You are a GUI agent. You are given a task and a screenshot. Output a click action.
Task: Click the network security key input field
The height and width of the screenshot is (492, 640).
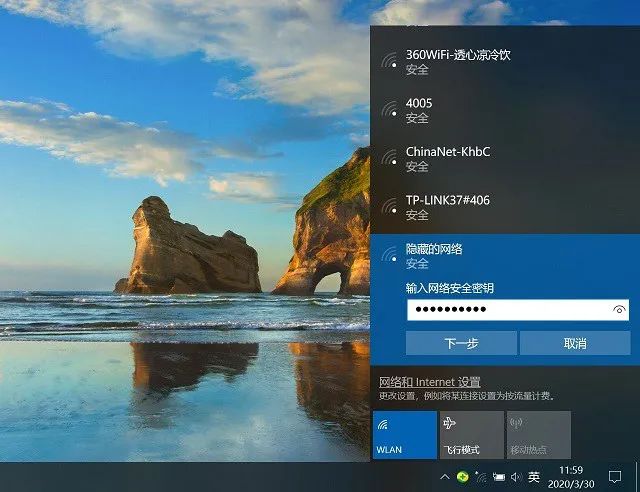(506, 311)
